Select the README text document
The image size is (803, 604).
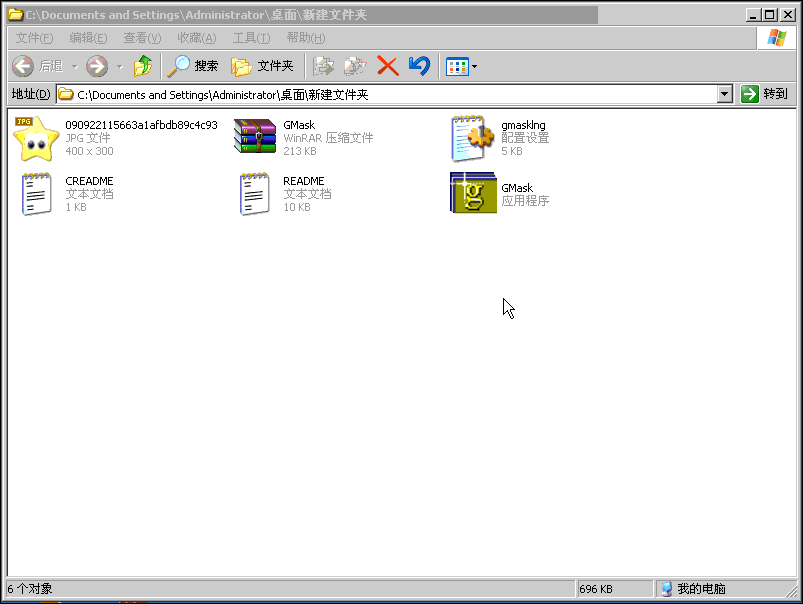pyautogui.click(x=254, y=193)
